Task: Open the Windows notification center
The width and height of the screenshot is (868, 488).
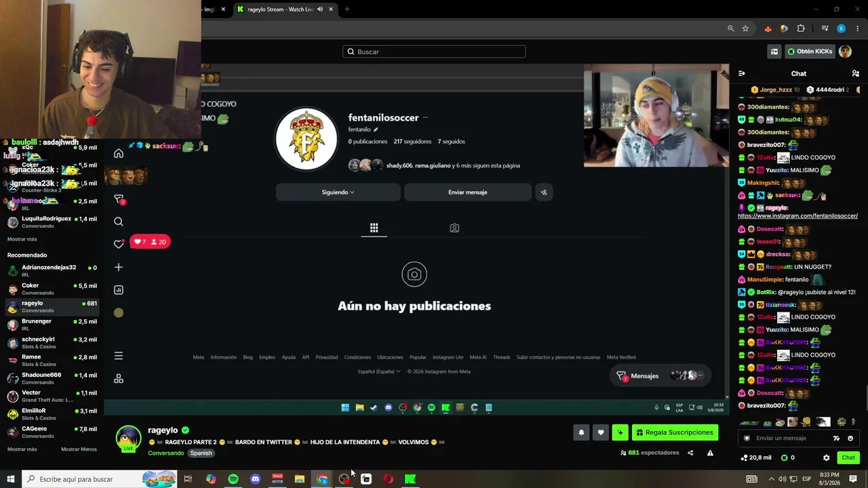Action: coord(853,479)
